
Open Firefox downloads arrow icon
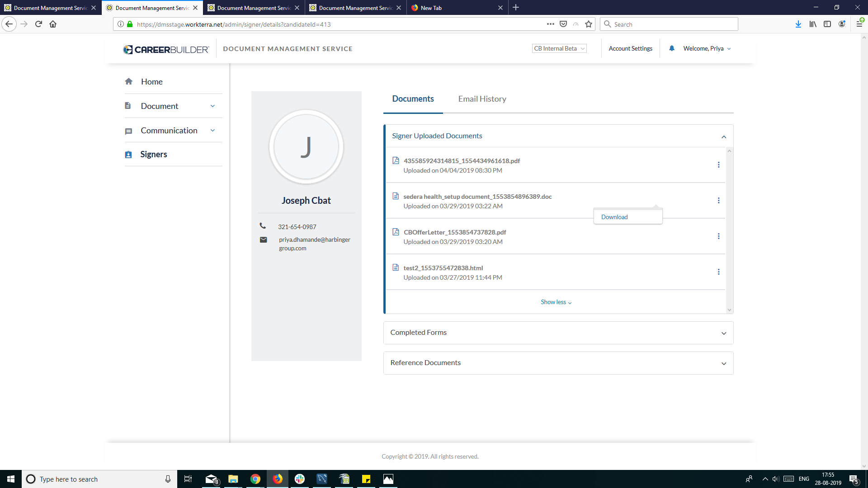798,24
